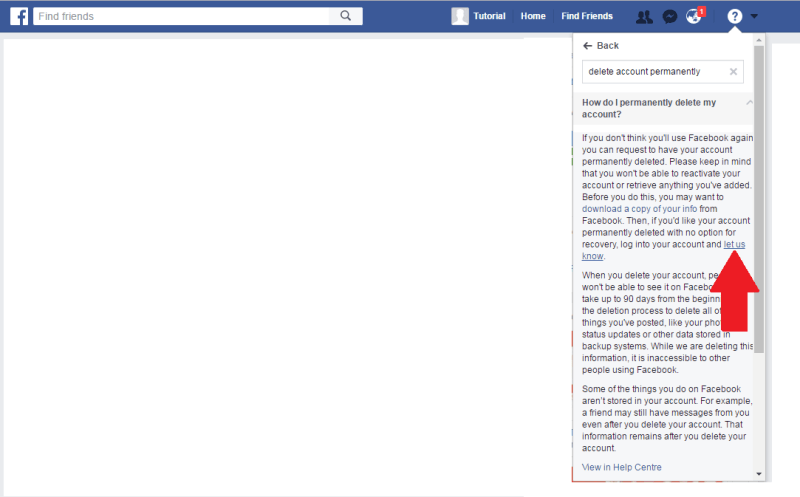Open the notifications globe icon
Viewport: 800px width, 497px height.
pyautogui.click(x=693, y=17)
